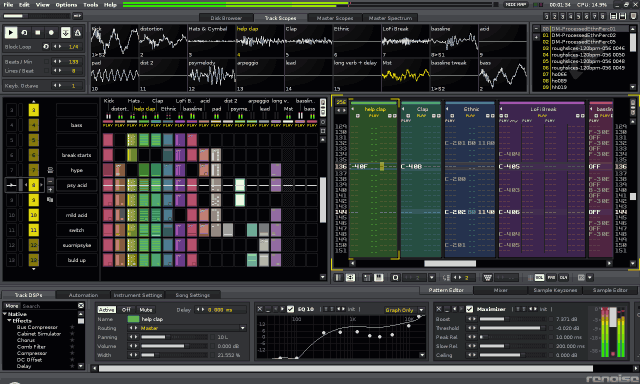Open the Help menu
Viewport: 640px width, 384px height.
pos(110,5)
